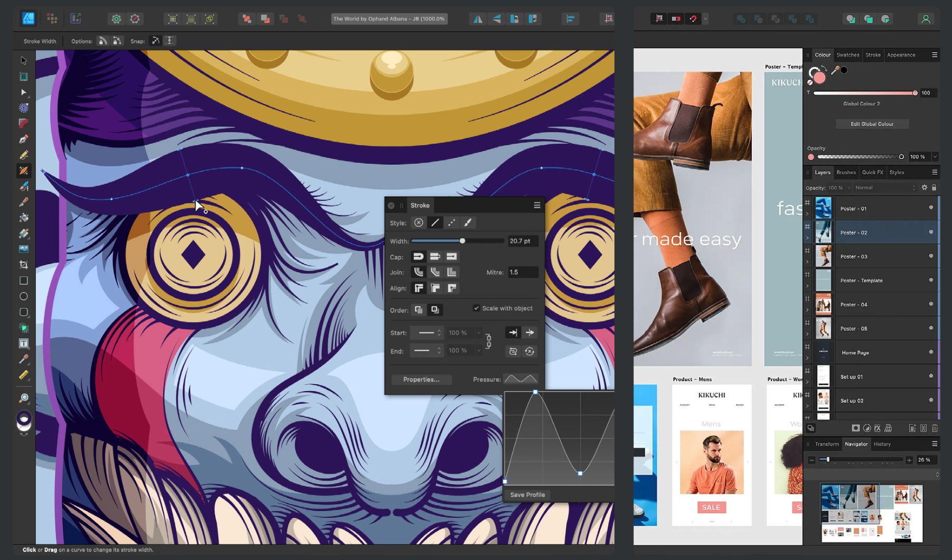Toggle visibility of Poster - 03 layer

(930, 256)
